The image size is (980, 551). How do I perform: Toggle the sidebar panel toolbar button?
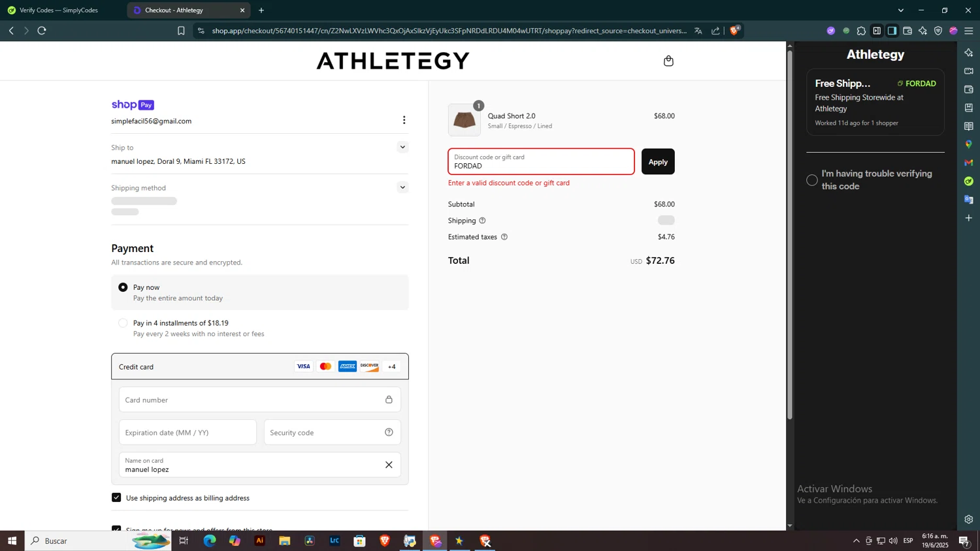pyautogui.click(x=892, y=31)
